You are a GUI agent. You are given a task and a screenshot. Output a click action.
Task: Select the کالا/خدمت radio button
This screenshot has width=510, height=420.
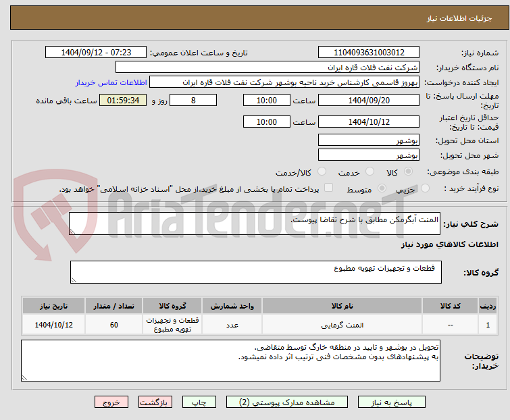coord(322,172)
